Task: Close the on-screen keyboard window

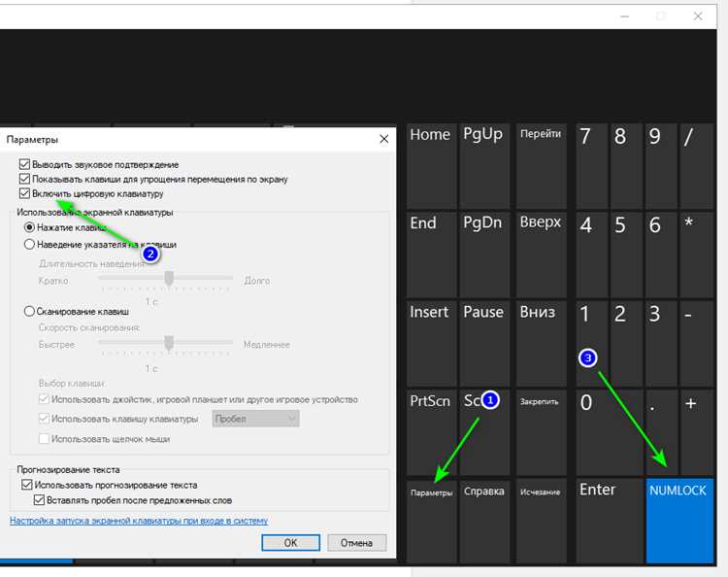Action: (698, 17)
